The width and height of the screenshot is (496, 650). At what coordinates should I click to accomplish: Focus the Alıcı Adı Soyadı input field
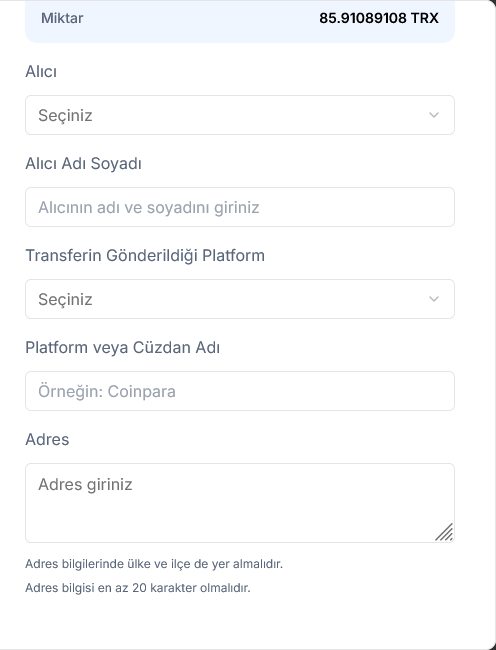[240, 207]
